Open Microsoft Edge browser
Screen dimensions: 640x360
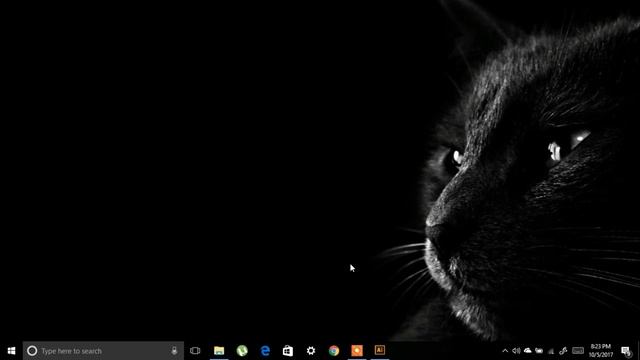[265, 351]
